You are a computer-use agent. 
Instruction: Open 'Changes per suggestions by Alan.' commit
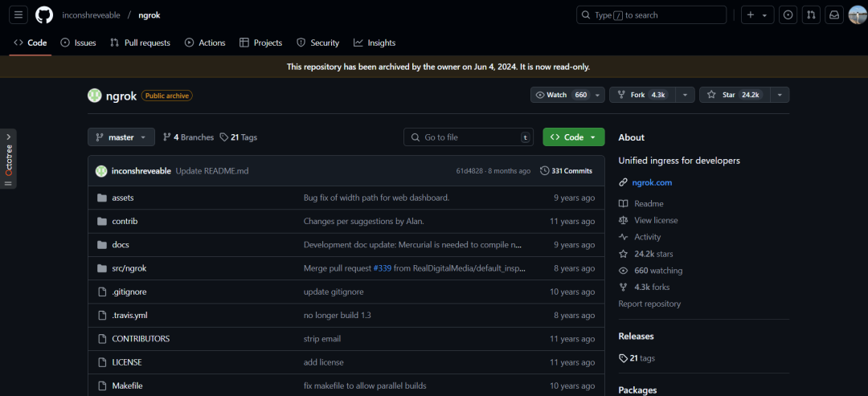coord(364,221)
